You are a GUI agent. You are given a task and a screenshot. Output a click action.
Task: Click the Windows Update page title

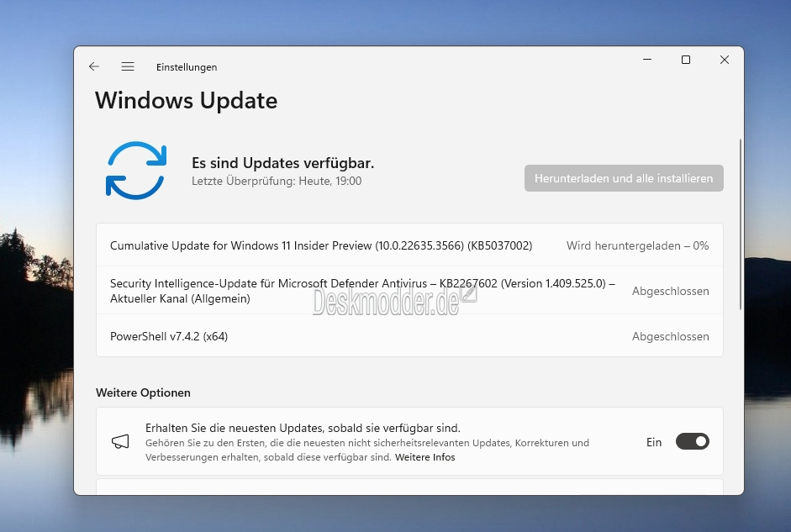pos(186,100)
